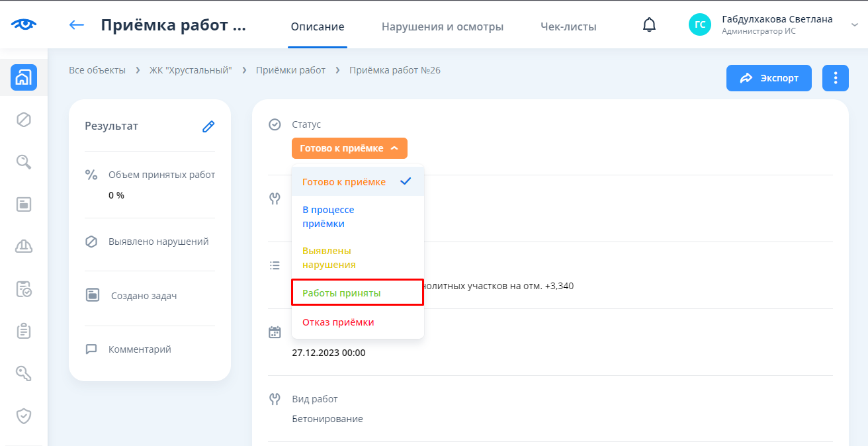Collapse the Готово к приёмке status dropdown
The width and height of the screenshot is (868, 446).
point(349,148)
